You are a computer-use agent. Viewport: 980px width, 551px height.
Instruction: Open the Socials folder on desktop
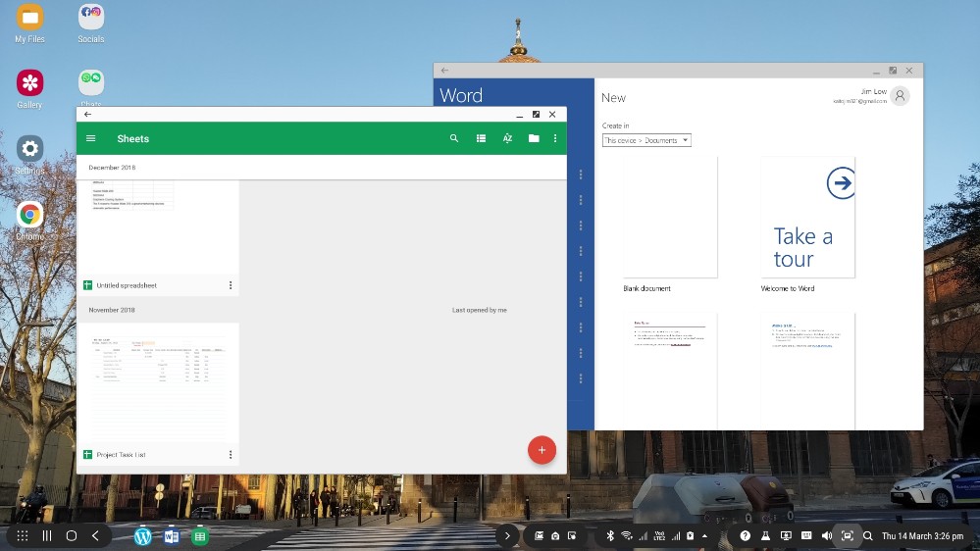91,24
